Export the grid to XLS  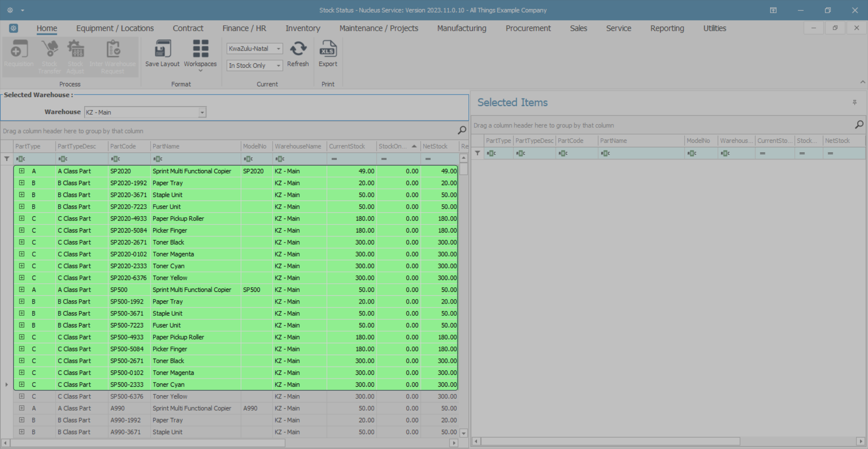click(x=328, y=49)
